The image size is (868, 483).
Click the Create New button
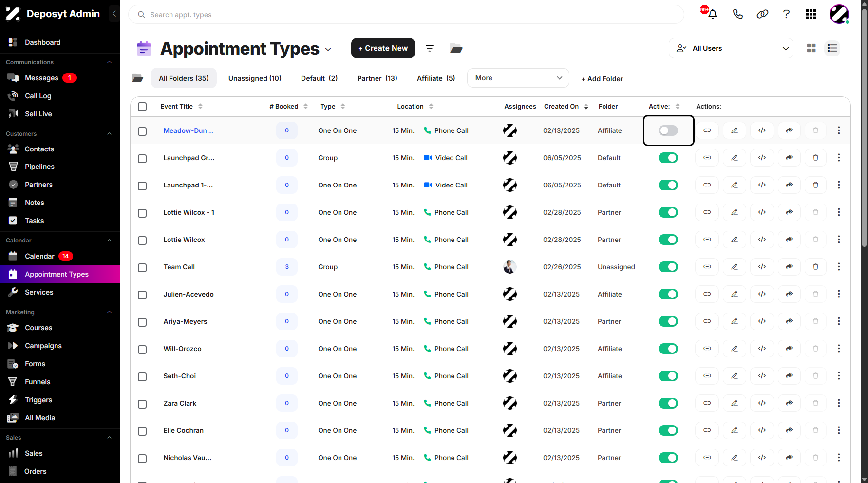383,48
